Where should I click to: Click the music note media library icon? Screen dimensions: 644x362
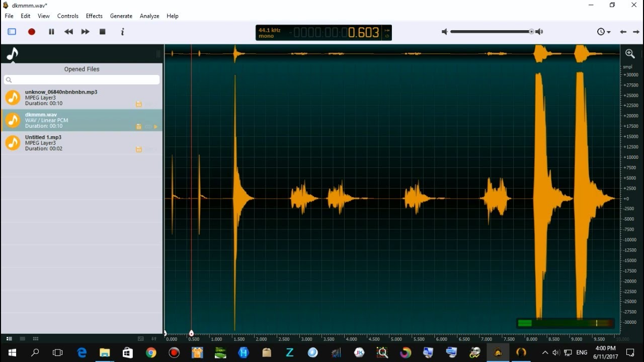13,53
